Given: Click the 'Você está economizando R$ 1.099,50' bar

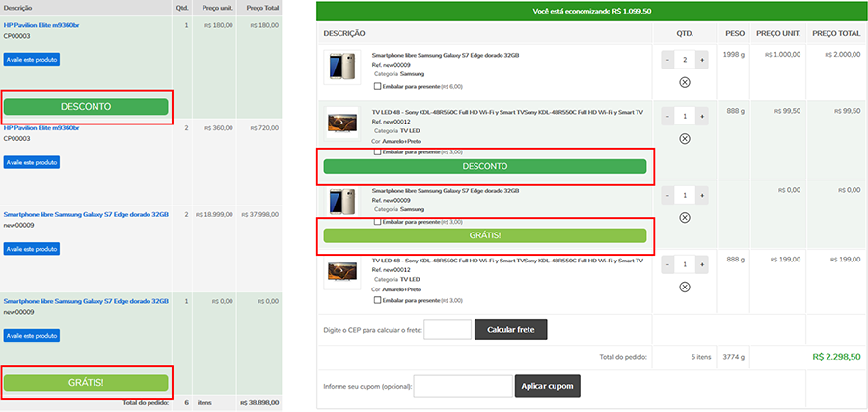Looking at the screenshot, I should click(x=591, y=11).
